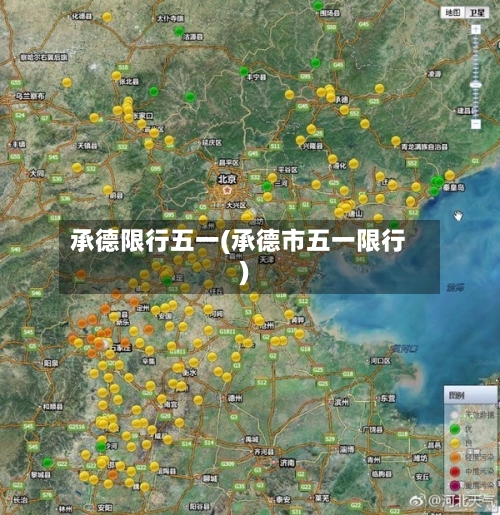Click the purple 重度污染 legend dot

(x=455, y=486)
